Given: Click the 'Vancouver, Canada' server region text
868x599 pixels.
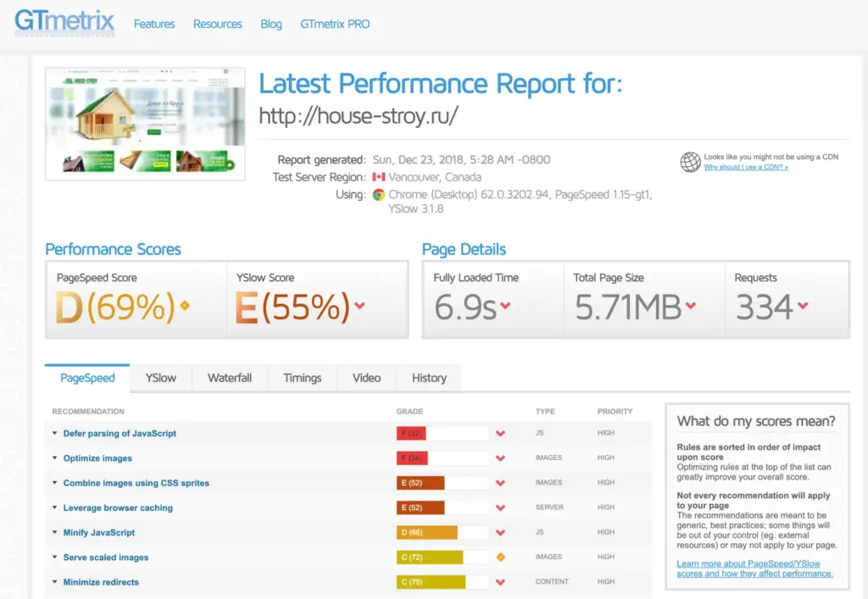Looking at the screenshot, I should click(435, 178).
